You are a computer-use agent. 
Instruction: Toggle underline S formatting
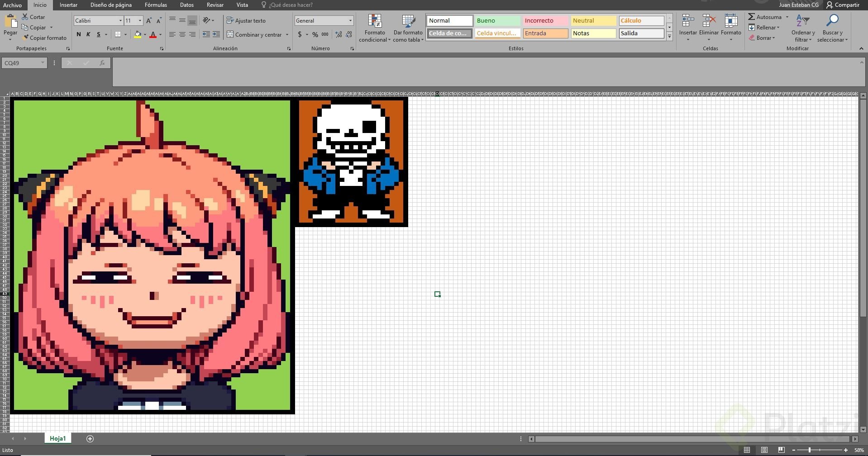(x=98, y=34)
